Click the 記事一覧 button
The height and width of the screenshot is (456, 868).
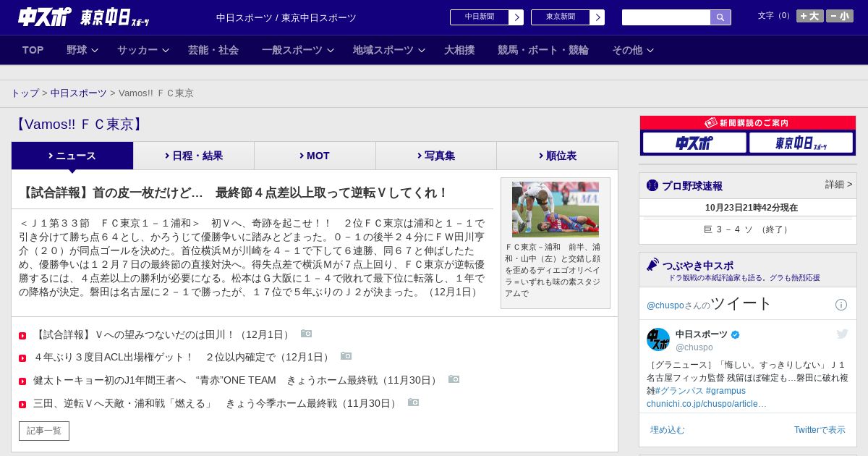coord(44,431)
